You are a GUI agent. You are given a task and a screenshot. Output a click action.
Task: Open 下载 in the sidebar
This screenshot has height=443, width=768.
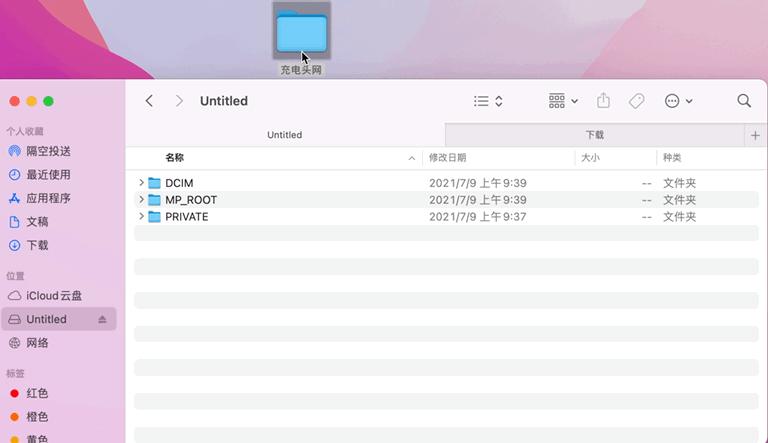[37, 245]
